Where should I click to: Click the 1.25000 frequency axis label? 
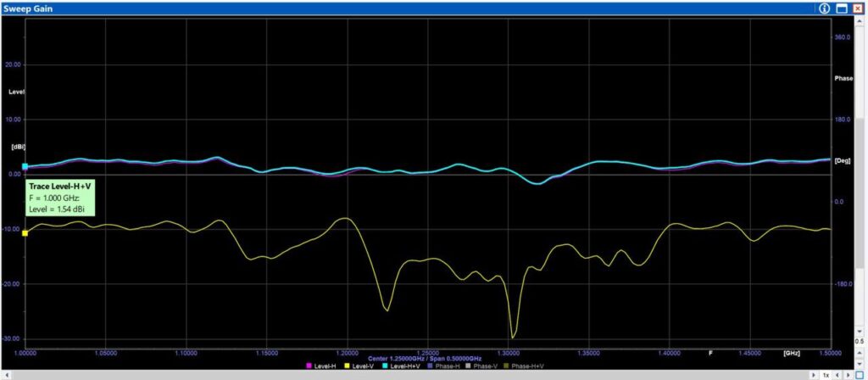pyautogui.click(x=427, y=353)
